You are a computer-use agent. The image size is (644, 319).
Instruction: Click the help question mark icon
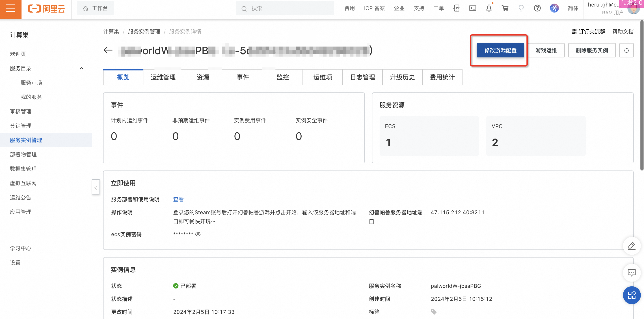pyautogui.click(x=537, y=8)
